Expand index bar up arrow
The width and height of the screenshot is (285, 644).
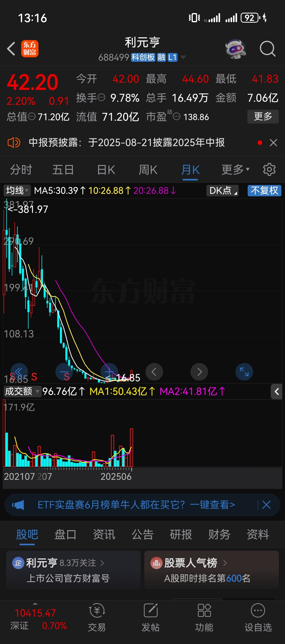click(x=35, y=604)
